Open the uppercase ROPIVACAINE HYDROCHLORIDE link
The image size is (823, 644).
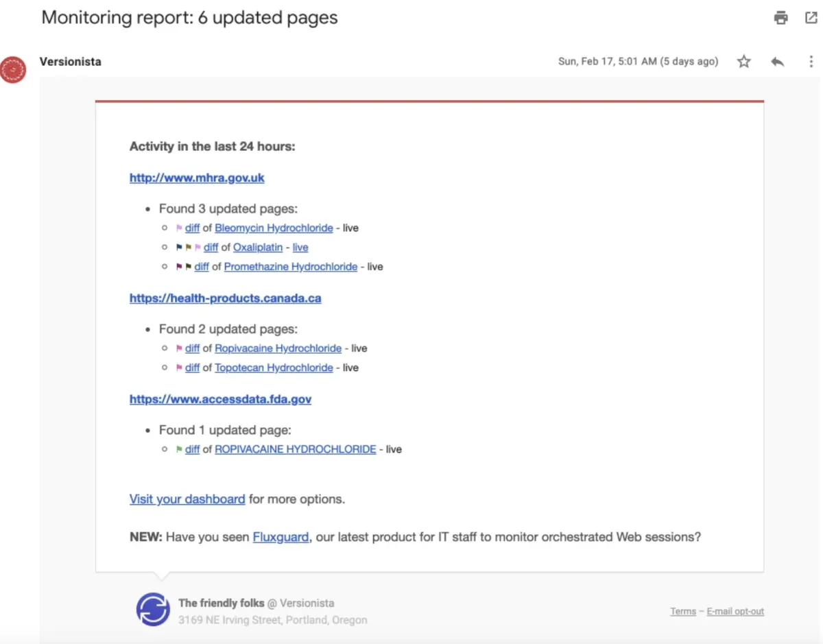click(x=296, y=449)
